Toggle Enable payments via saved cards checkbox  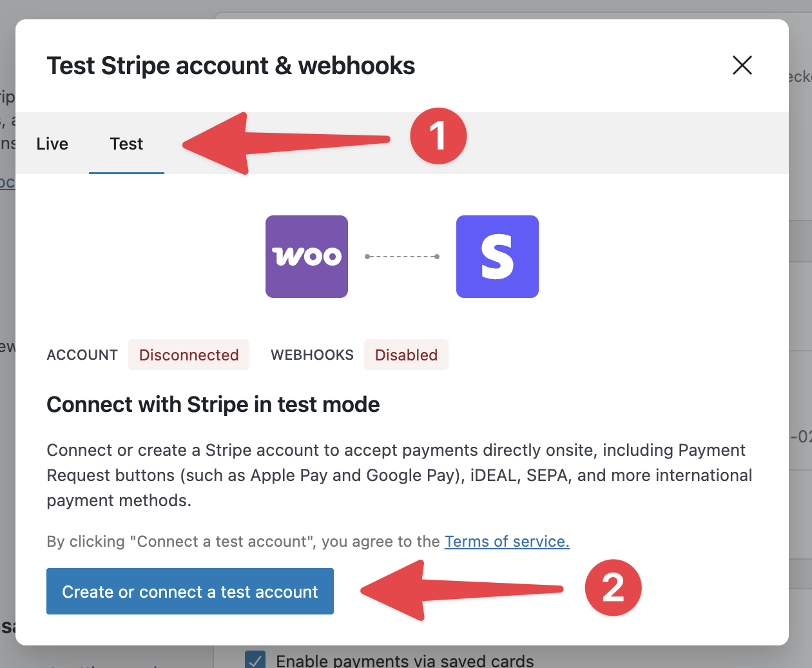pyautogui.click(x=255, y=660)
